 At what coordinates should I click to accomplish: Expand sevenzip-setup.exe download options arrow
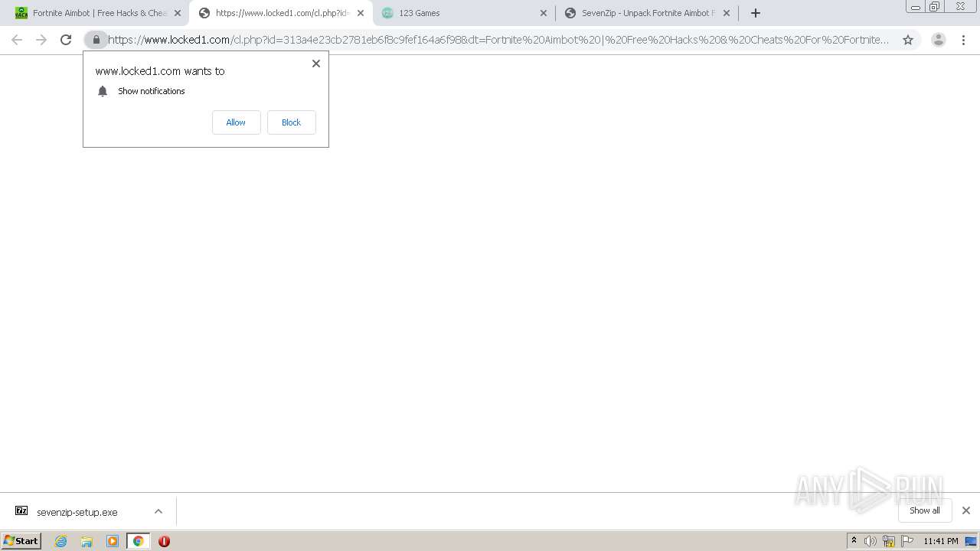pos(158,511)
